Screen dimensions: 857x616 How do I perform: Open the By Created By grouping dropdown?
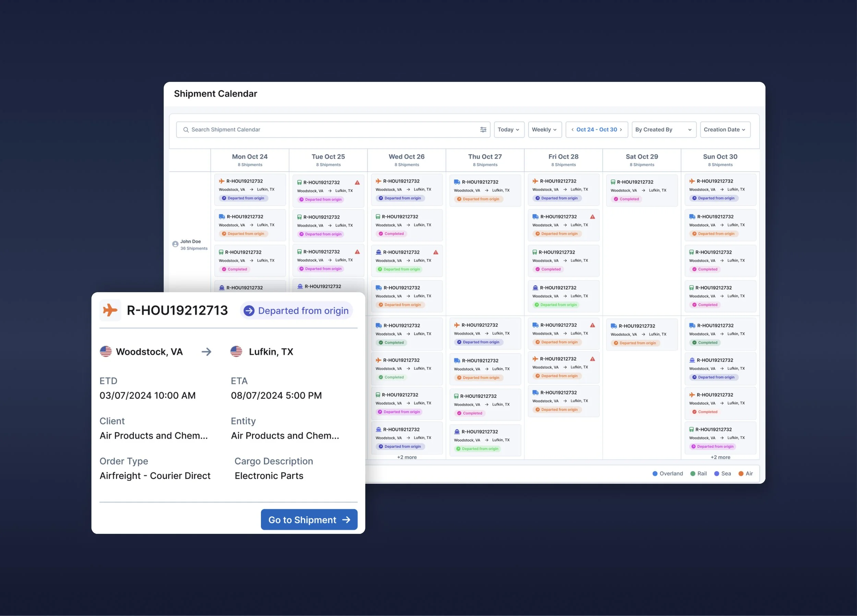664,130
